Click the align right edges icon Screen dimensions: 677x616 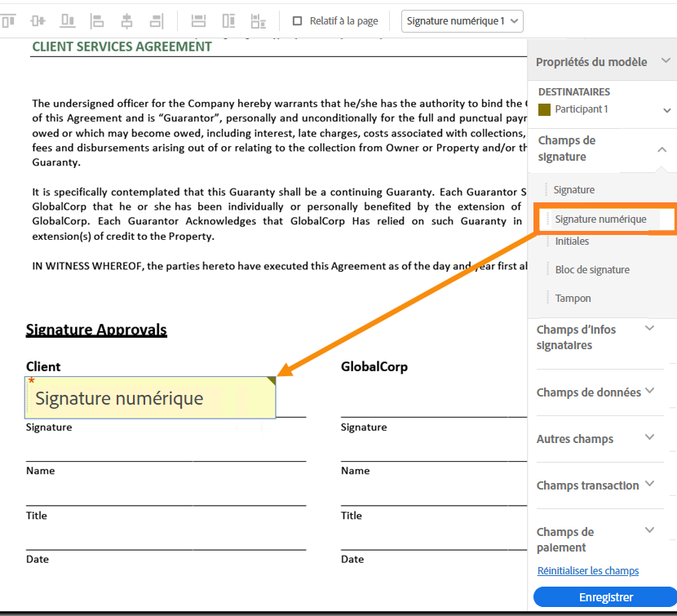click(157, 20)
